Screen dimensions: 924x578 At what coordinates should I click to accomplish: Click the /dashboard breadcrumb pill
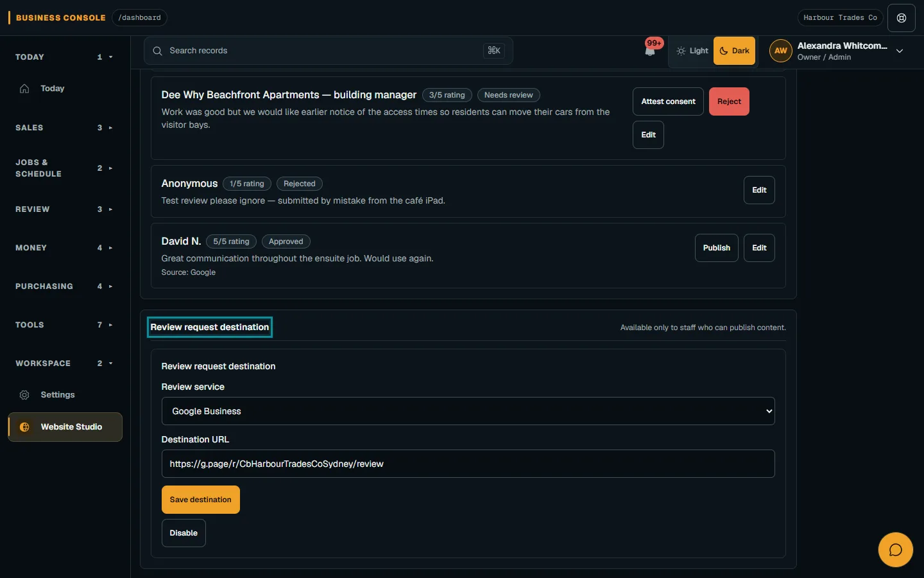point(139,18)
